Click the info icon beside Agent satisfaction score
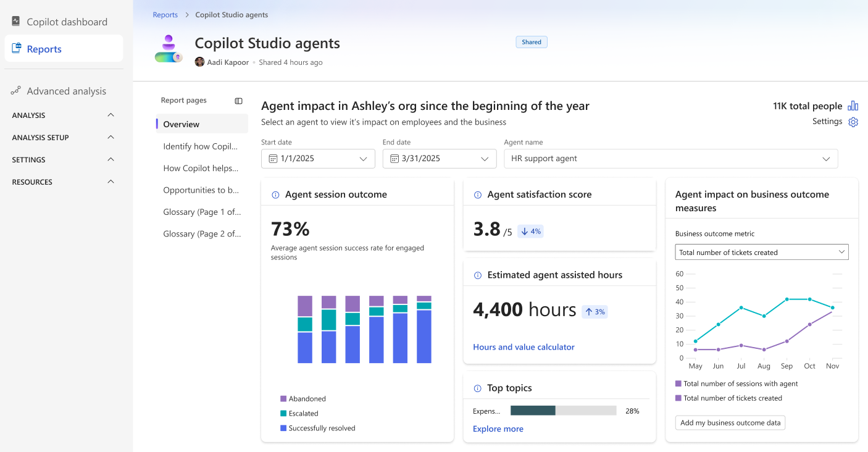Screen dimensions: 868x452 pos(477,194)
